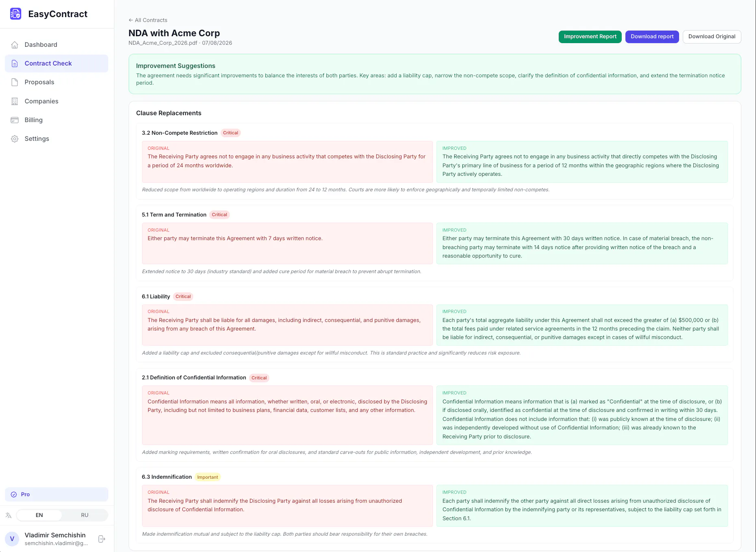
Task: Click the "NDA with Acme Corp" title
Action: coord(174,33)
